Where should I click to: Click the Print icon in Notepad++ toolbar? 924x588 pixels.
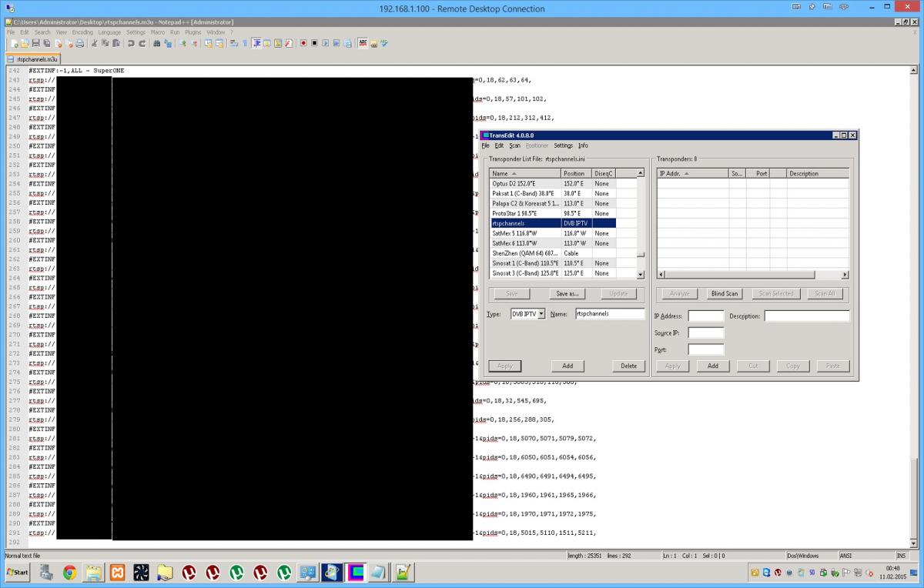coord(81,44)
